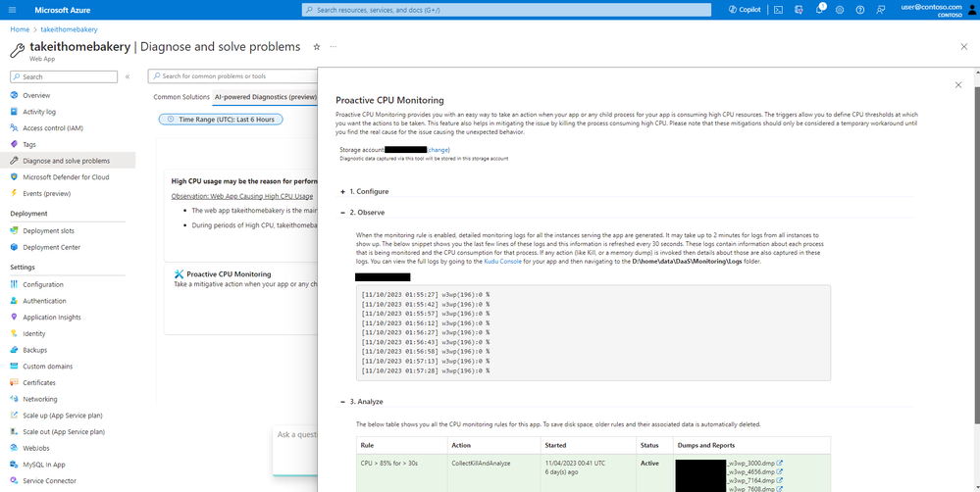Open Copilot in the top bar
The height and width of the screenshot is (492, 980).
[745, 10]
